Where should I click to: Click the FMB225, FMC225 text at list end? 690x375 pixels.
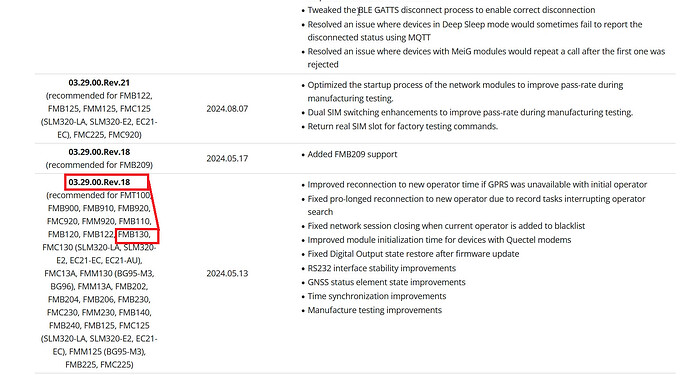[x=99, y=365]
